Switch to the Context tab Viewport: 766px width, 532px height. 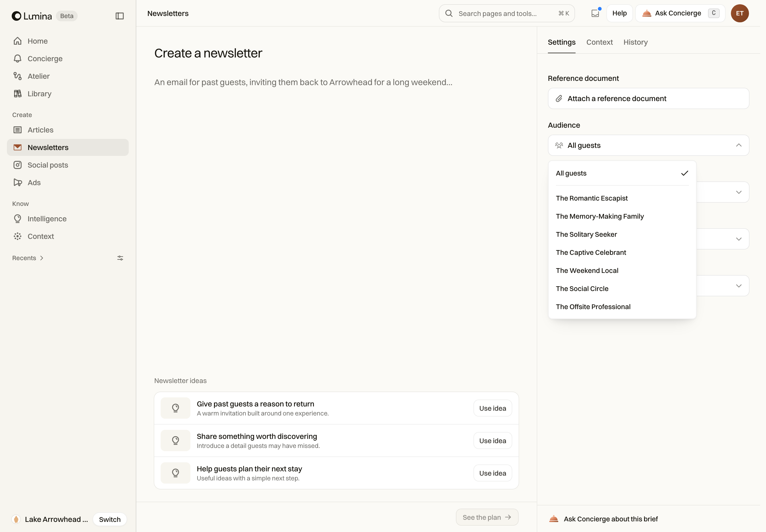(x=599, y=42)
